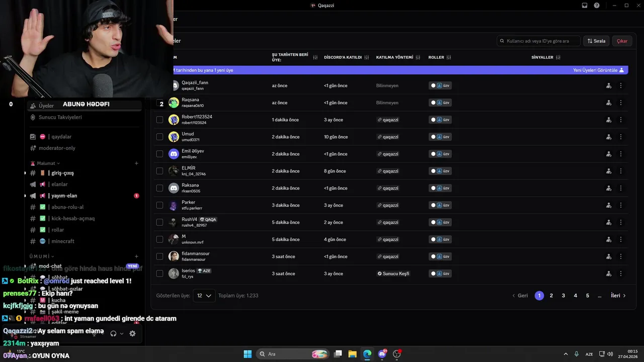Go to page 5 of member list
This screenshot has height=362, width=644.
(x=588, y=296)
